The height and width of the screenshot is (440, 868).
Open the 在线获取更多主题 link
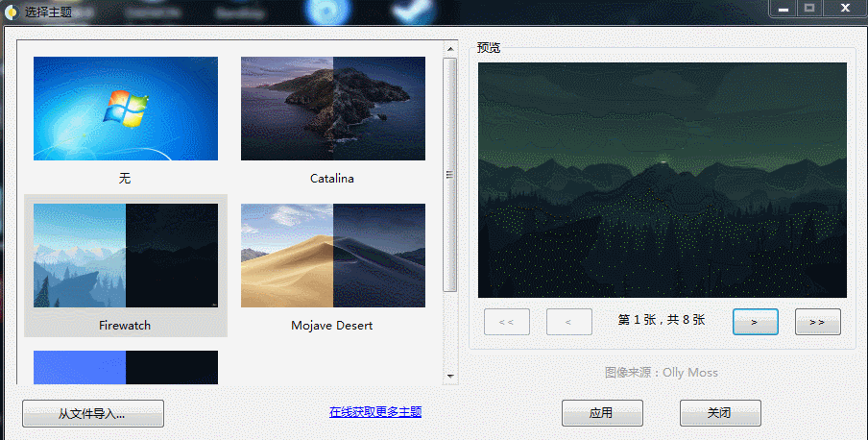point(375,412)
